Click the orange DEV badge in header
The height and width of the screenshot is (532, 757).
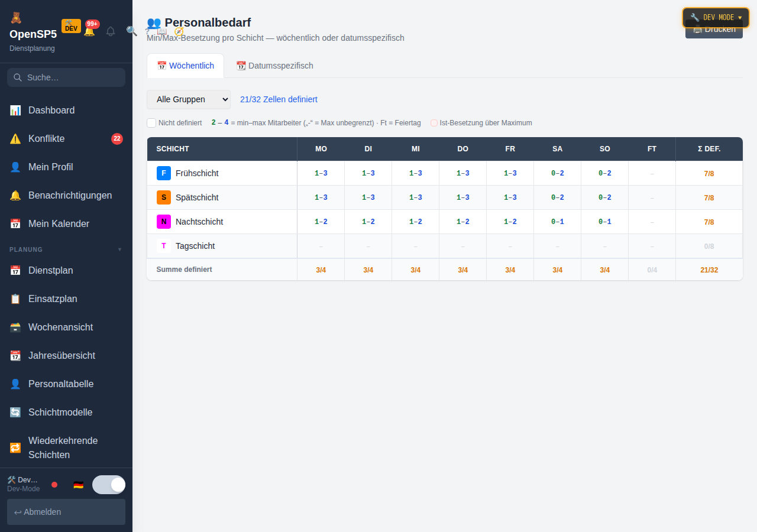click(71, 26)
